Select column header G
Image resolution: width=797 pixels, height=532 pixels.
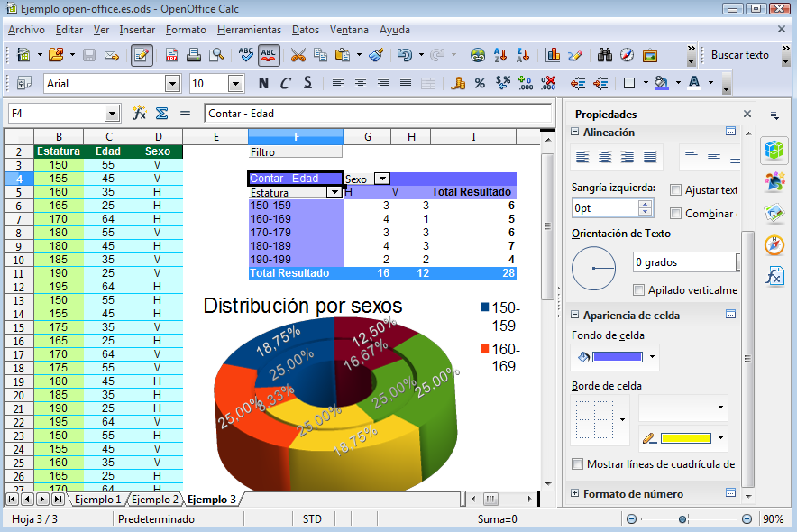click(x=367, y=136)
